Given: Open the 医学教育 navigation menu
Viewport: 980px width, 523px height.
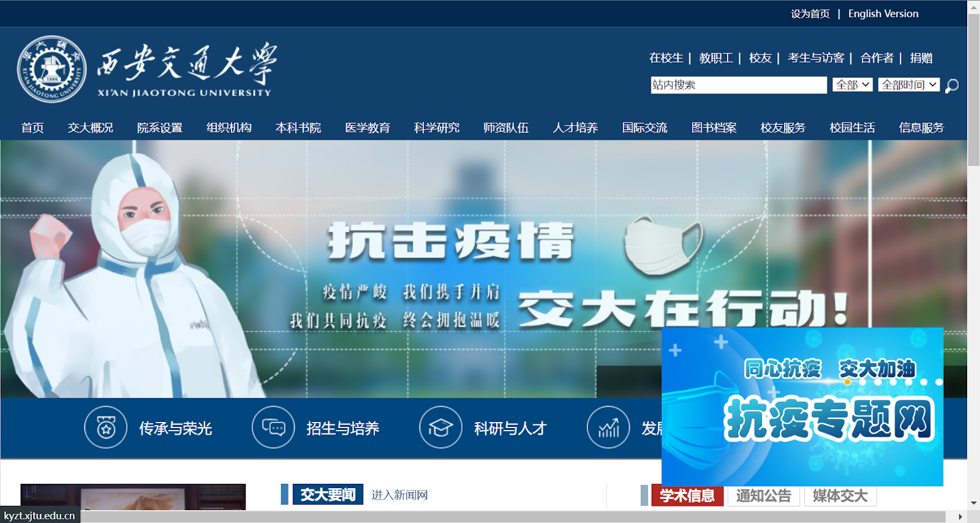Looking at the screenshot, I should coord(367,127).
